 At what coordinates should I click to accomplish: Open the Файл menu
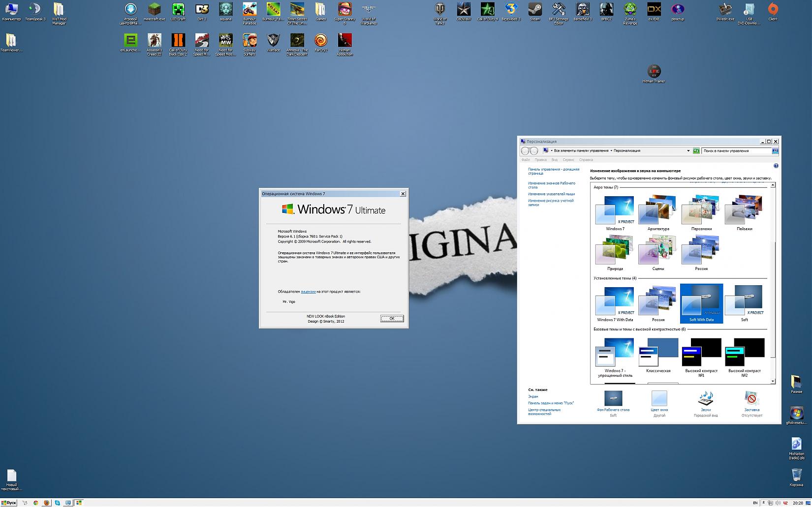[526, 160]
